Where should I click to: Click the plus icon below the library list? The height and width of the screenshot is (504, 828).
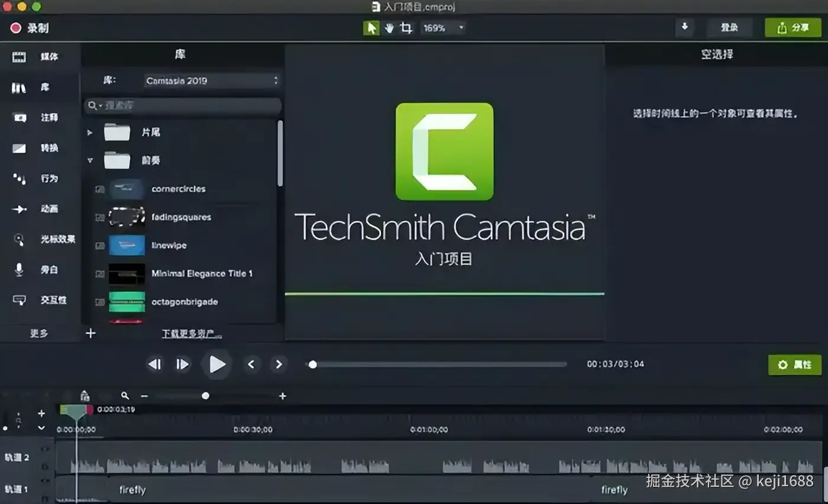coord(90,333)
